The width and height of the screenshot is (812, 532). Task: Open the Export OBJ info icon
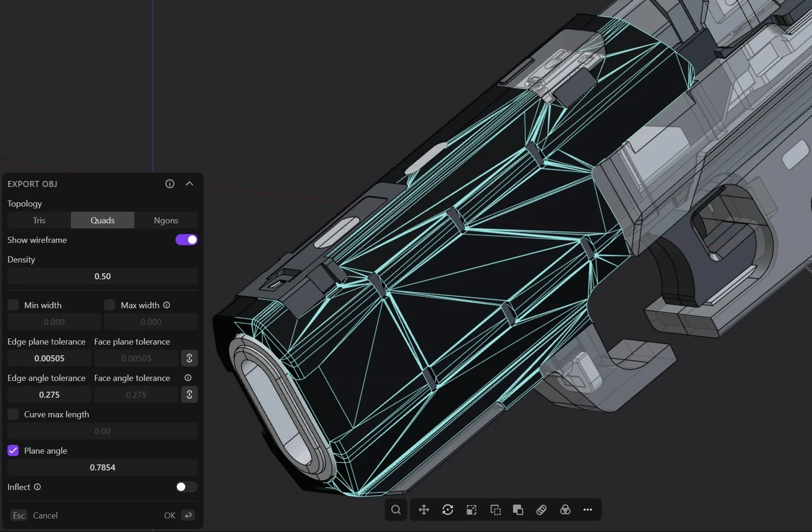pyautogui.click(x=170, y=184)
